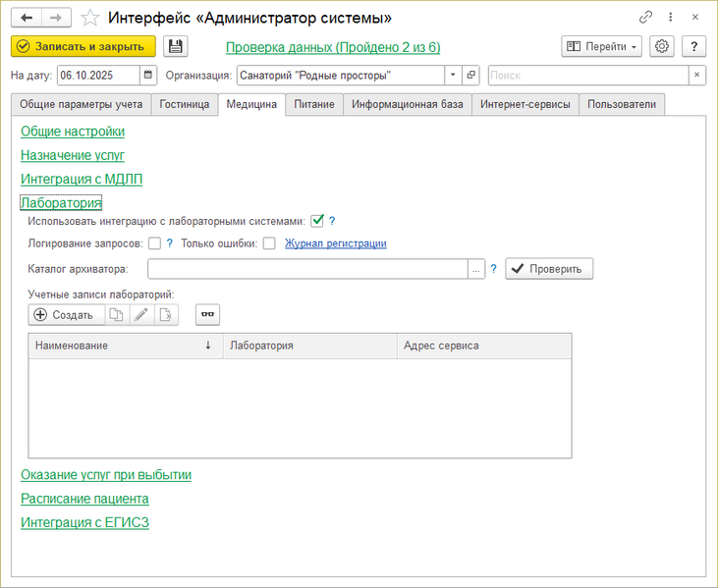Check the 'Только ошибки' checkbox
The width and height of the screenshot is (718, 588).
[x=269, y=243]
